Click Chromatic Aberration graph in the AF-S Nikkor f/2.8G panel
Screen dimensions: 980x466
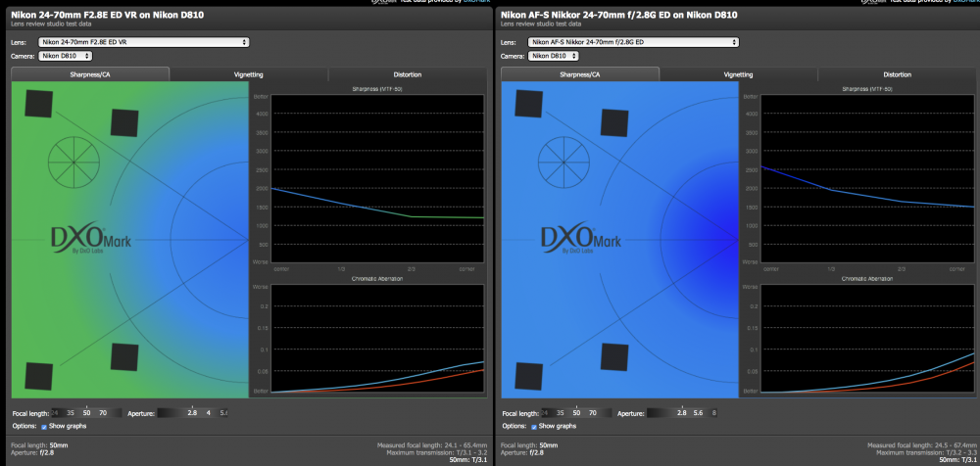pyautogui.click(x=867, y=339)
